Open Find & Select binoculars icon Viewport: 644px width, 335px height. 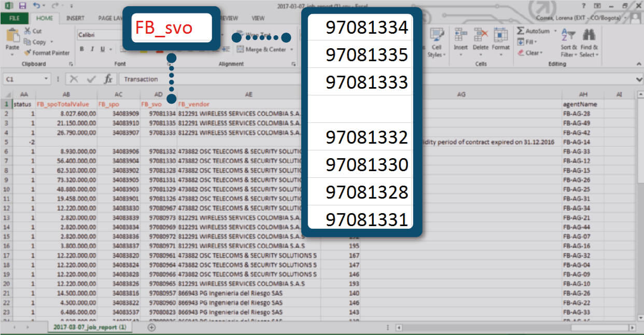coord(589,35)
